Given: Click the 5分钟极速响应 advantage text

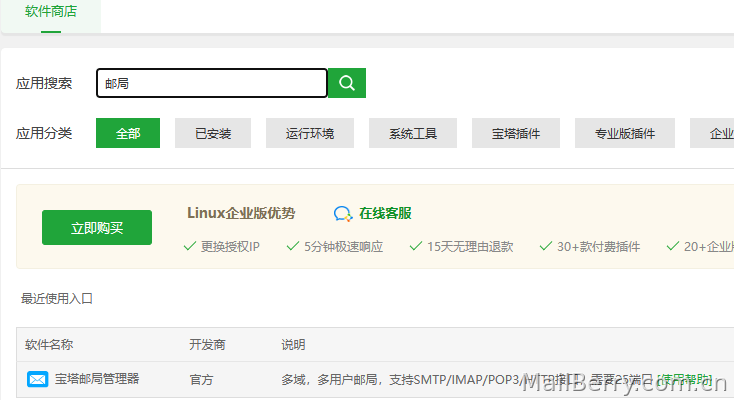Looking at the screenshot, I should pos(343,246).
